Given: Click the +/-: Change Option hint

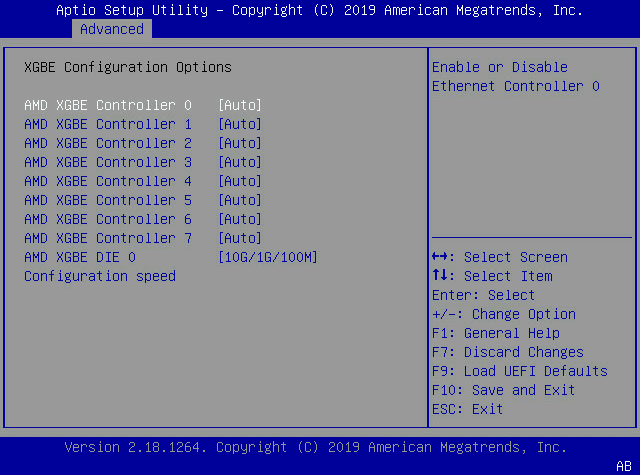Looking at the screenshot, I should (504, 314).
